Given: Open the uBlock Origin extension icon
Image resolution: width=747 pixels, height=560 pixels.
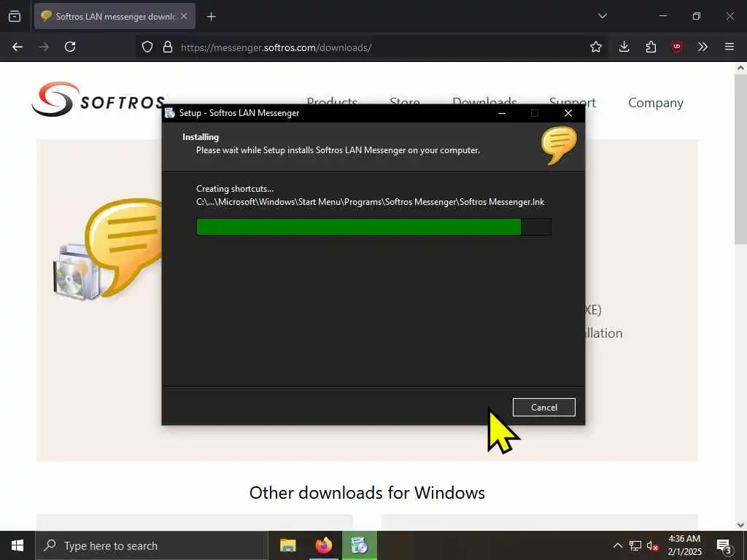Looking at the screenshot, I should (677, 47).
